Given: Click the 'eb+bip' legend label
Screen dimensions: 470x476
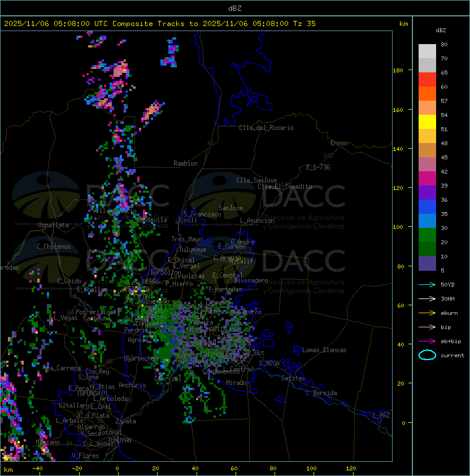Looking at the screenshot, I should point(451,341).
